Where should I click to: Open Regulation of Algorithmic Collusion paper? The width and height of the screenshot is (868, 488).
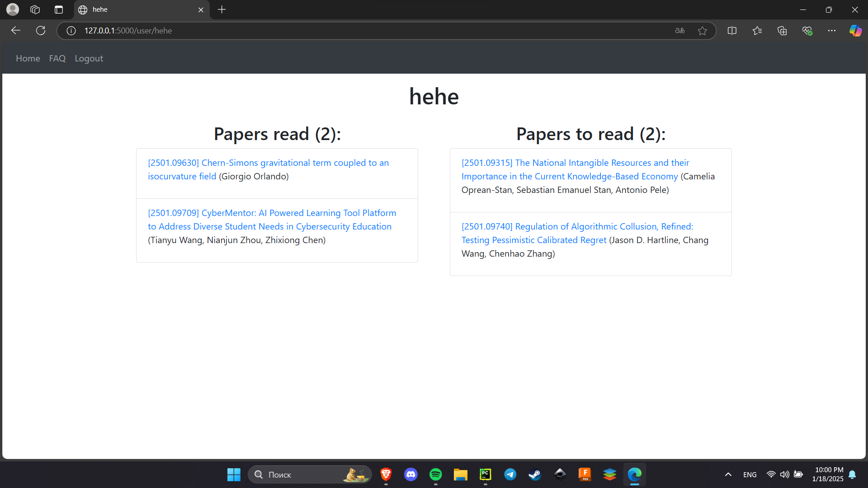(577, 226)
